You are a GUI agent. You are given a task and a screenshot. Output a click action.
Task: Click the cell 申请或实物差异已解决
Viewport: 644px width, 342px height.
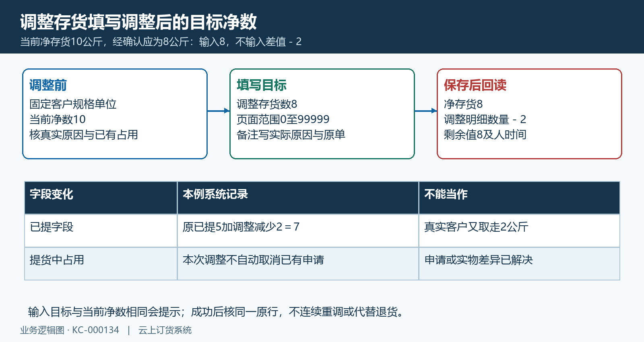(520, 264)
